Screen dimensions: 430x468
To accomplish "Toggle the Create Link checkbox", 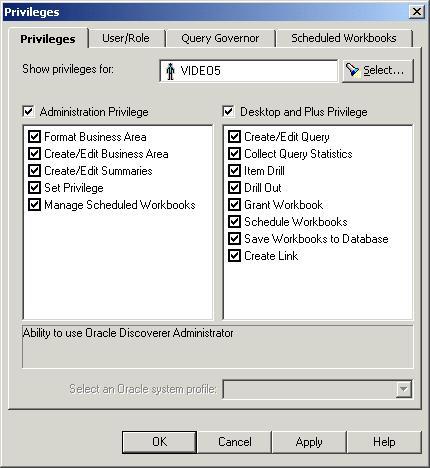I will pyautogui.click(x=234, y=256).
